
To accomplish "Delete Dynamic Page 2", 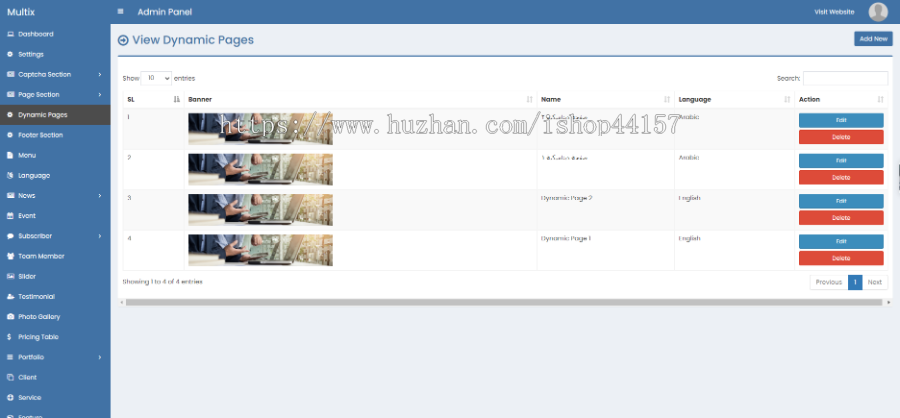I will pyautogui.click(x=841, y=218).
